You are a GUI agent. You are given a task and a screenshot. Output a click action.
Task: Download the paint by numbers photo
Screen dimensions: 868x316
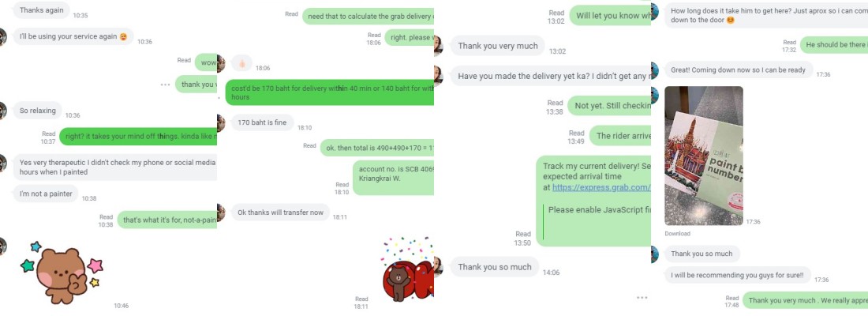point(677,234)
